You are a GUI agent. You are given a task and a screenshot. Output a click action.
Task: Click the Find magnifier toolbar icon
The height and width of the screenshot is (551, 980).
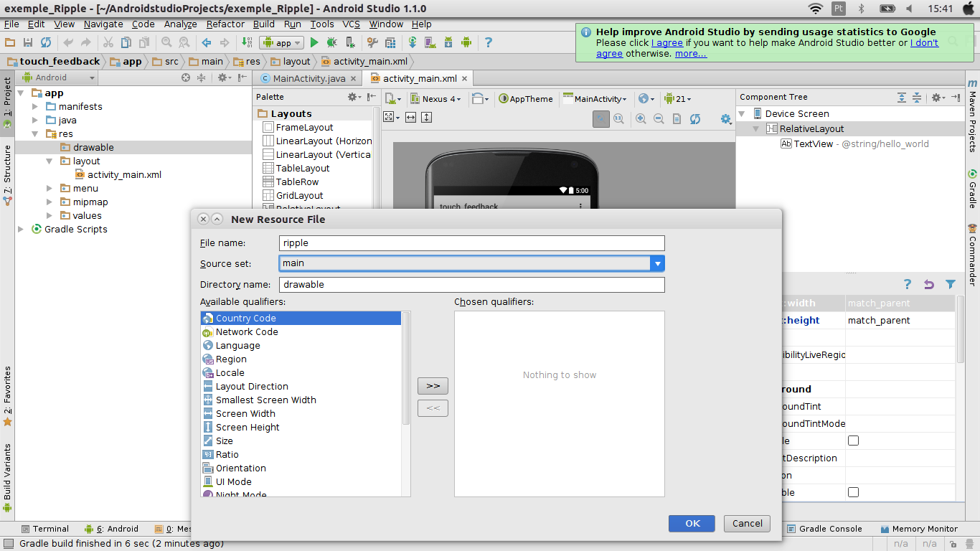coord(166,42)
